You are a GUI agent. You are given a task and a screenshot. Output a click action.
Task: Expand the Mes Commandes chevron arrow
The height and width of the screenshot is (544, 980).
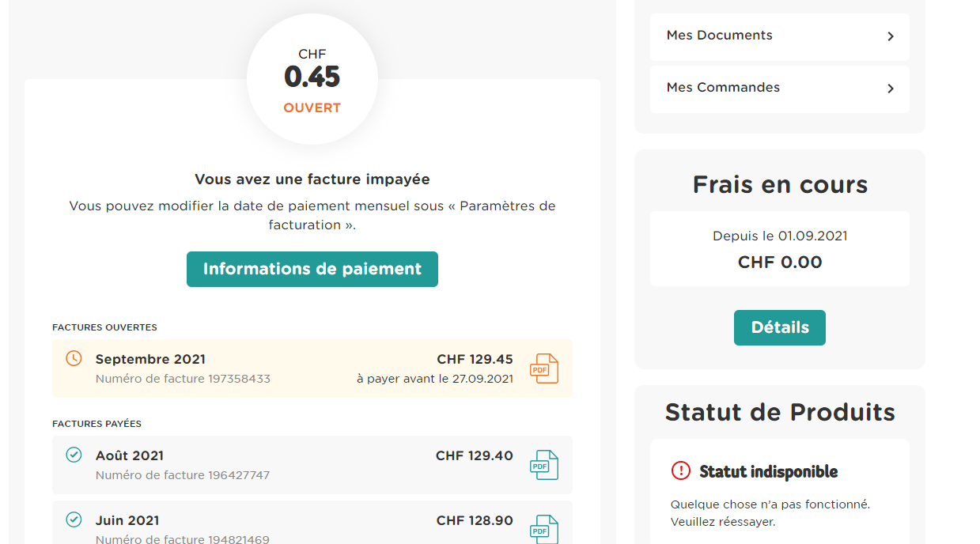pyautogui.click(x=890, y=89)
